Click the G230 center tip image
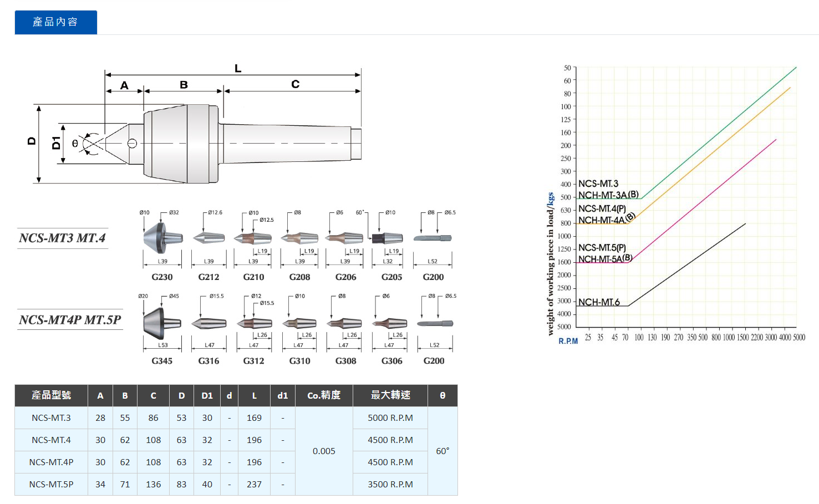The height and width of the screenshot is (504, 819). (x=162, y=238)
